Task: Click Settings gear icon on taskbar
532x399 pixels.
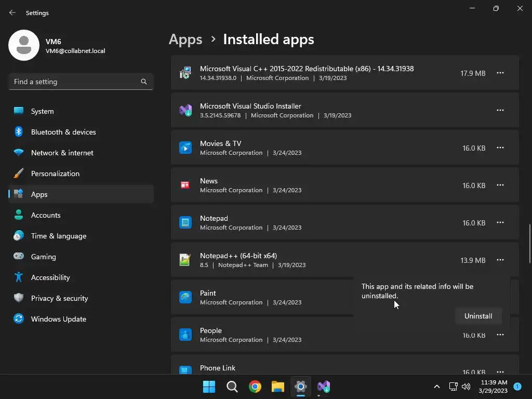Action: coord(301,387)
